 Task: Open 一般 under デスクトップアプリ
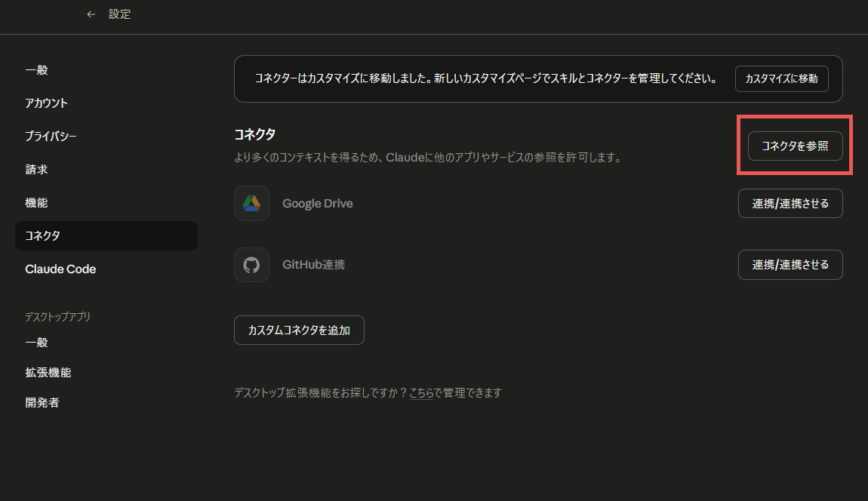coord(37,343)
